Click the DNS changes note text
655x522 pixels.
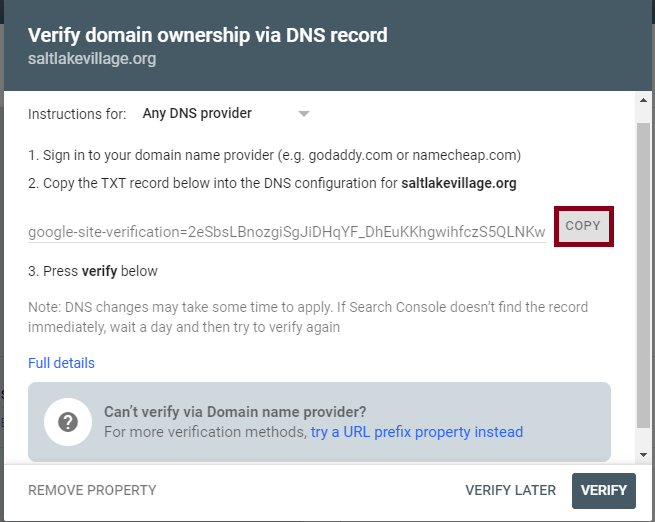(x=308, y=317)
